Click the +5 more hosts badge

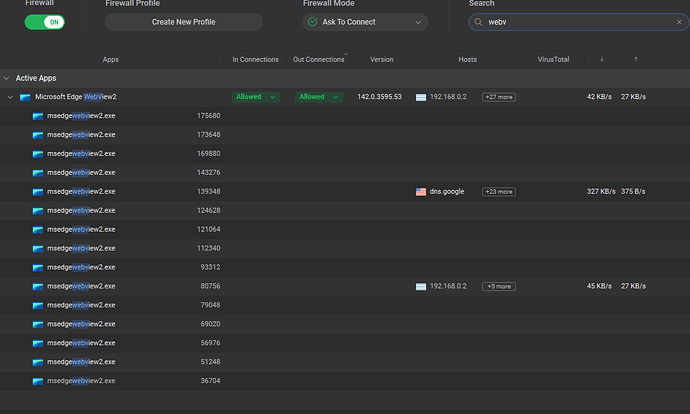(498, 286)
